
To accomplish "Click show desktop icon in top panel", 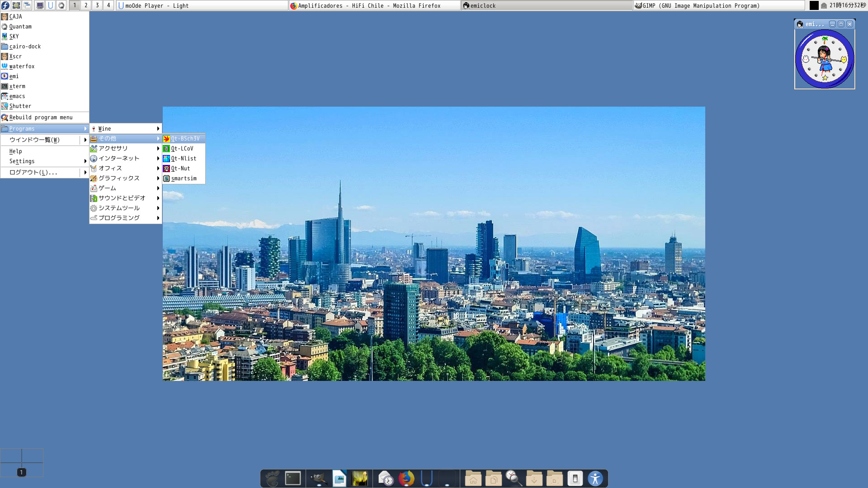I will coord(16,5).
